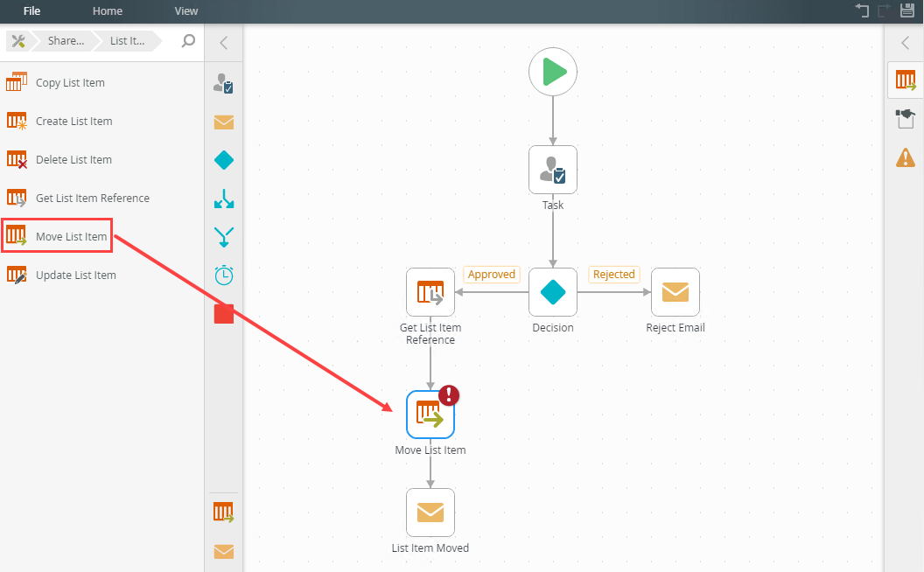Collapse the toolbox panel chevron
This screenshot has width=924, height=572.
[x=224, y=42]
